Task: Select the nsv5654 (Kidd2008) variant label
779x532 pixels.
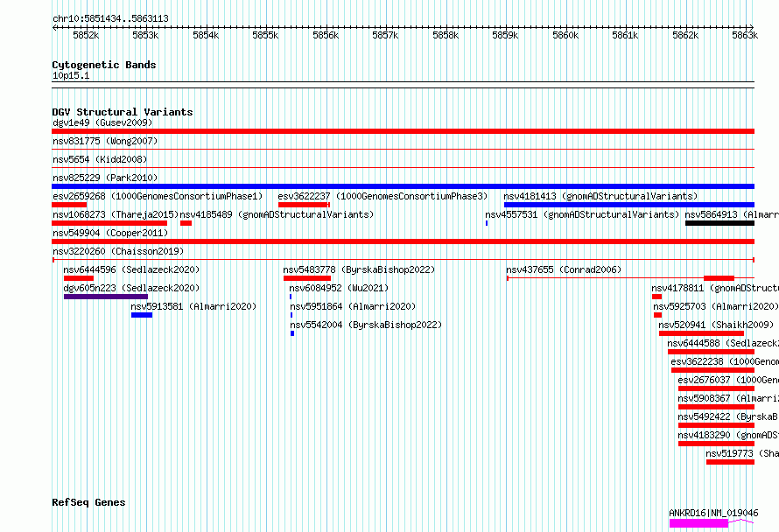Action: [100, 159]
